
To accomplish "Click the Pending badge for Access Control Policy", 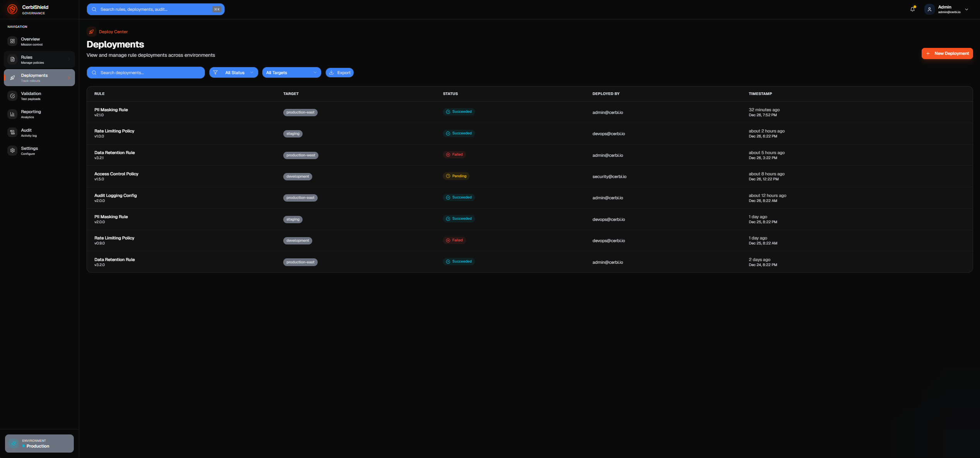I will click(x=456, y=176).
